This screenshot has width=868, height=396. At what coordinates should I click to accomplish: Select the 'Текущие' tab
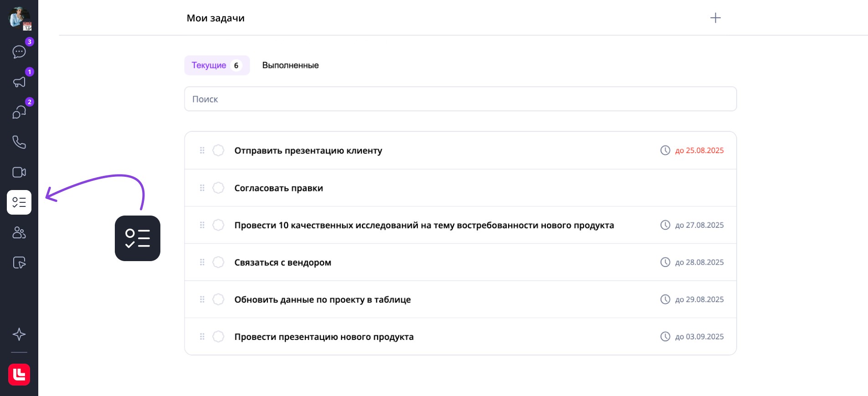click(x=217, y=65)
